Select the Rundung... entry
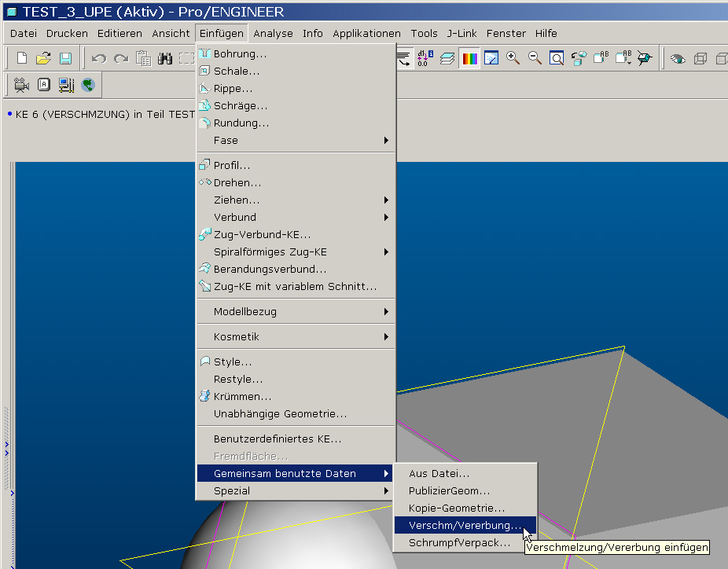Screen dimensions: 728x569 point(296,123)
